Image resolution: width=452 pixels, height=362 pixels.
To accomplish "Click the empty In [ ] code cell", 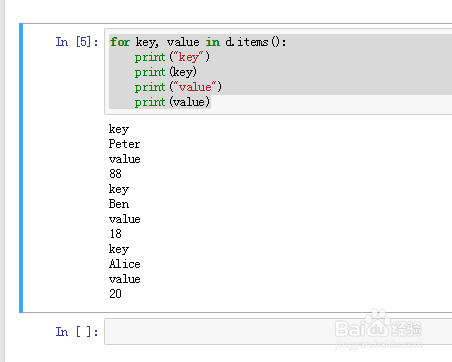I will coord(278,331).
